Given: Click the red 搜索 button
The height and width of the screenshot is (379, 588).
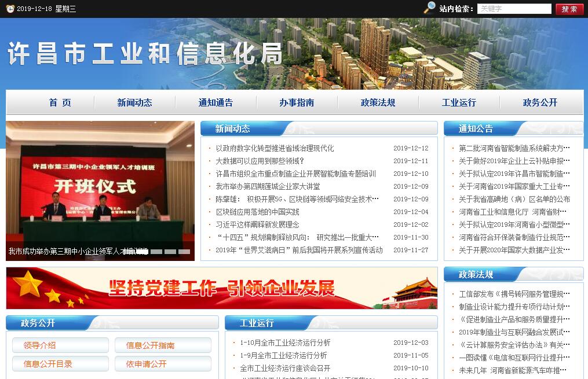Looking at the screenshot, I should [x=569, y=9].
